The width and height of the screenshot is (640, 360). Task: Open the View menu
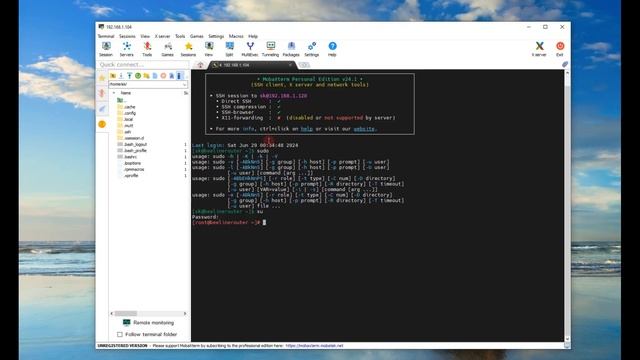point(145,36)
